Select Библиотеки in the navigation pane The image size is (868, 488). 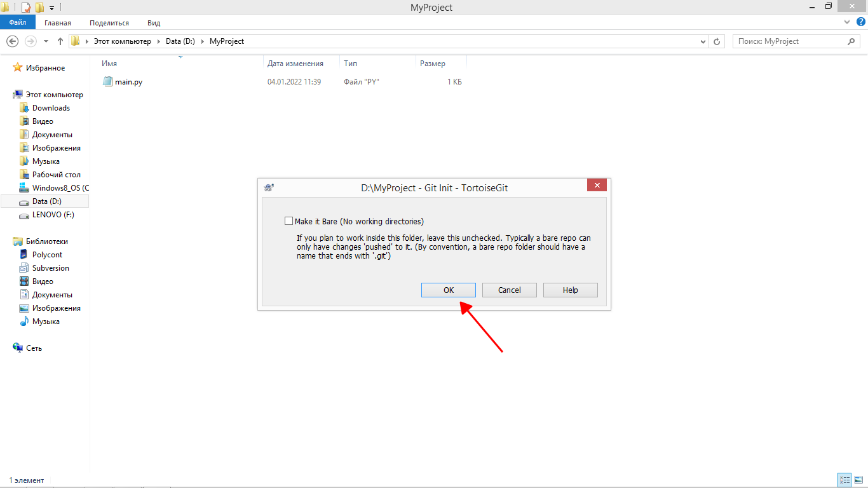46,241
